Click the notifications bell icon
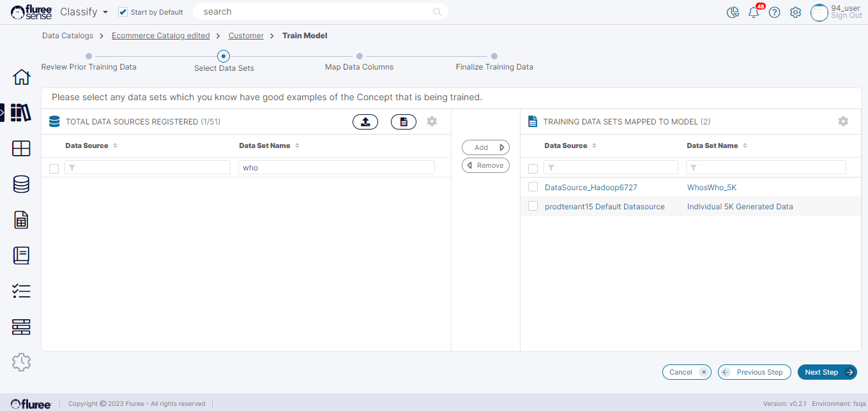Screen dimensions: 868x411 [x=754, y=12]
